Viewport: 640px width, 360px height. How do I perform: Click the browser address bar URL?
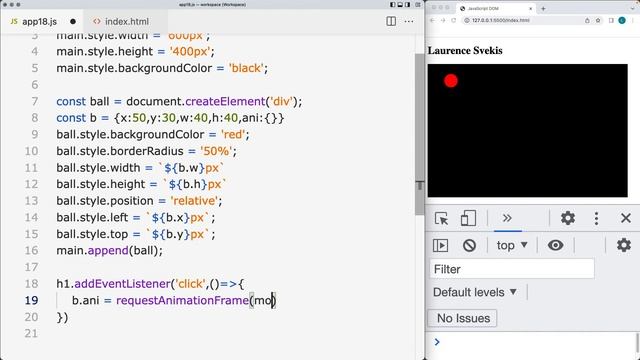[x=500, y=20]
